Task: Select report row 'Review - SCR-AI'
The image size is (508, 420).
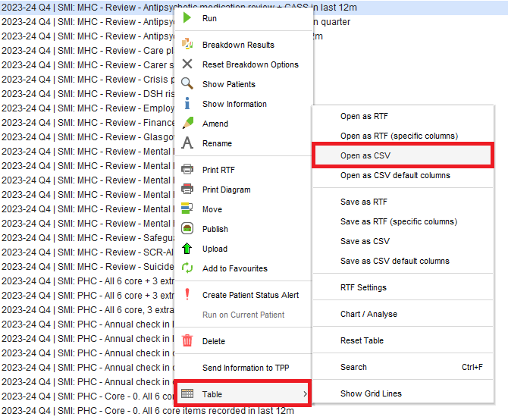Action: pyautogui.click(x=87, y=252)
